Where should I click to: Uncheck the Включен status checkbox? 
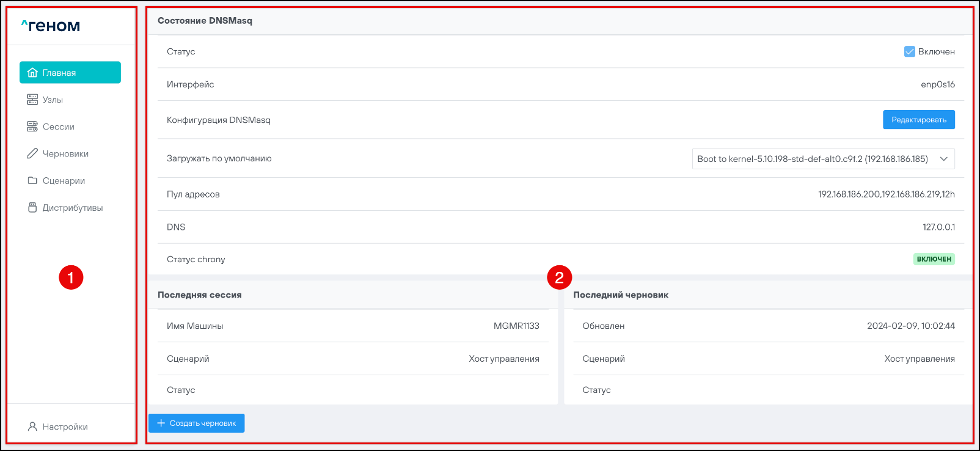909,51
